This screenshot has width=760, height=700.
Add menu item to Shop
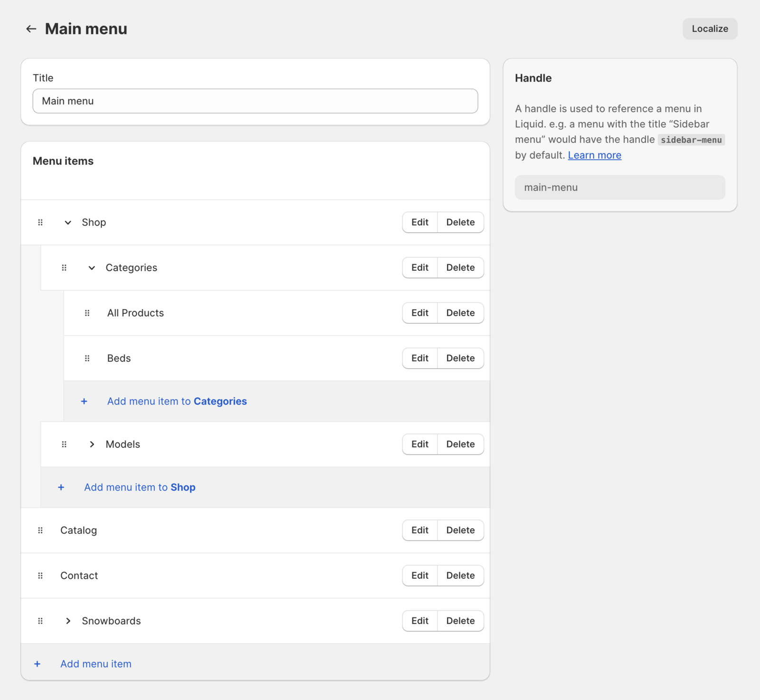(x=140, y=487)
